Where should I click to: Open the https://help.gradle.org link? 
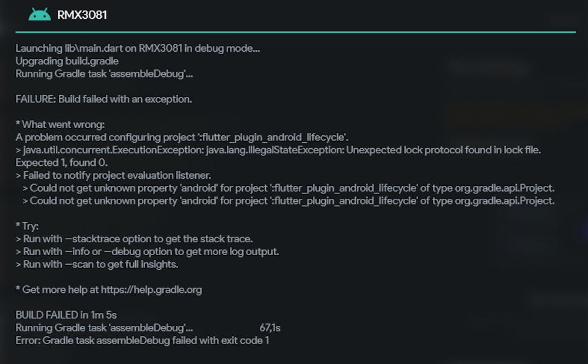[152, 289]
